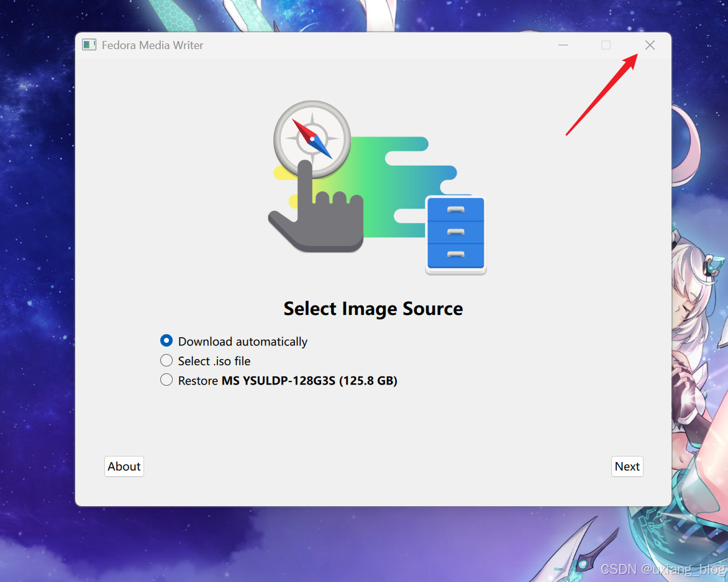Select the Download automatically radio button
Image resolution: width=728 pixels, height=582 pixels.
166,341
